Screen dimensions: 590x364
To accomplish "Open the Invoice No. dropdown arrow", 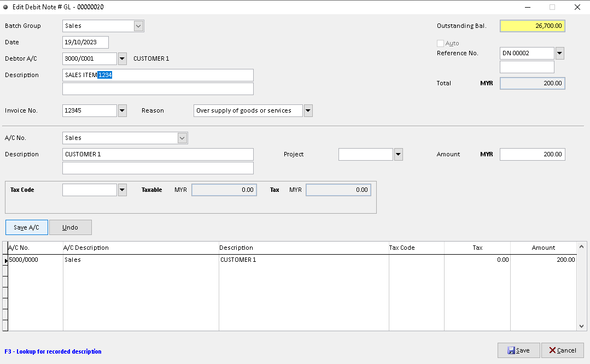I will click(x=122, y=110).
